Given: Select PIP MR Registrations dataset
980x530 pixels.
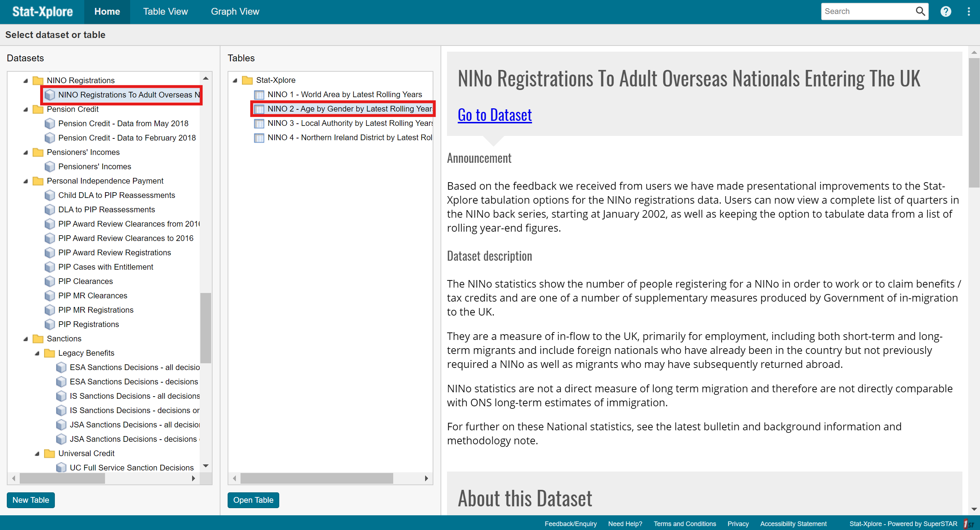Looking at the screenshot, I should (x=96, y=310).
